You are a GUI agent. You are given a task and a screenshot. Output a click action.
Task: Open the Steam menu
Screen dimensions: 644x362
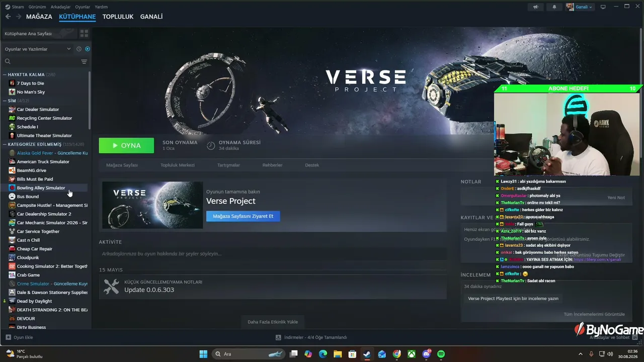tap(15, 7)
